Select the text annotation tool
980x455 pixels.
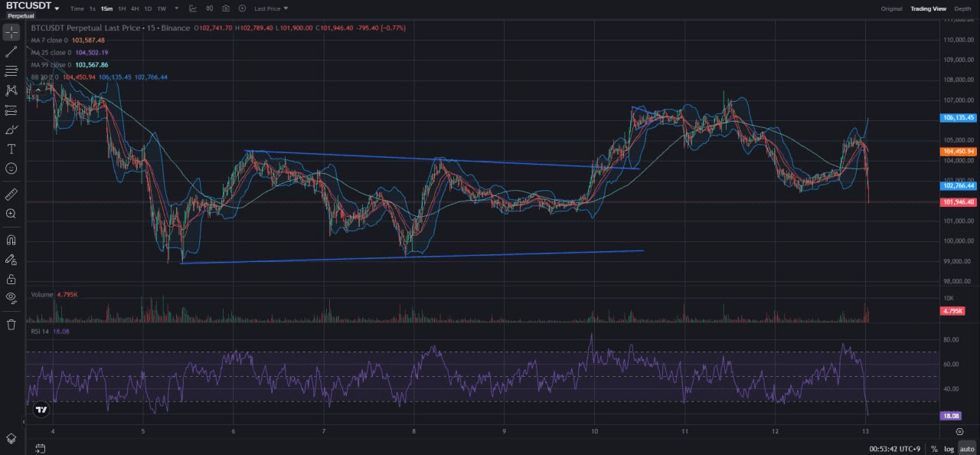[x=11, y=149]
